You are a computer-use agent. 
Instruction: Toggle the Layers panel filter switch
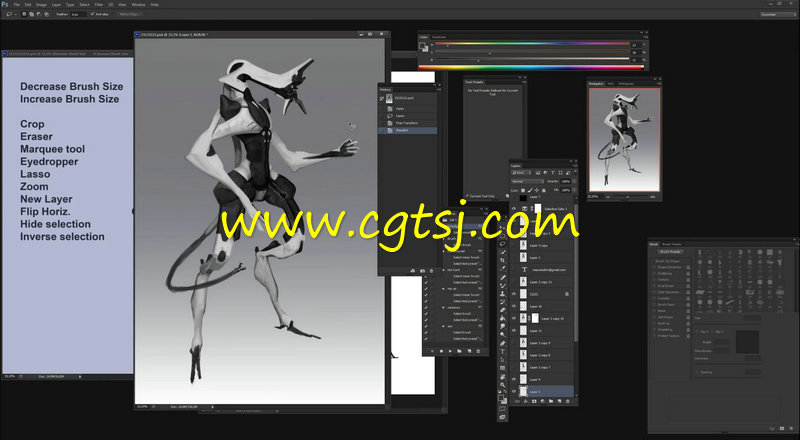click(x=576, y=171)
